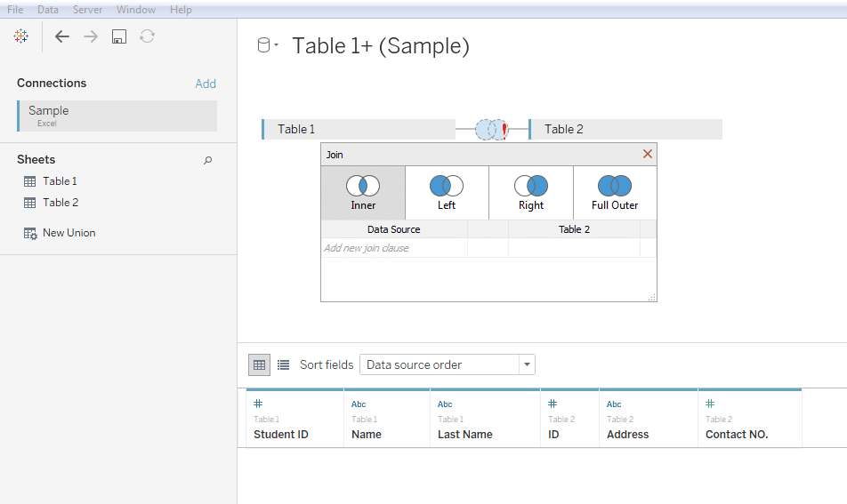Close the Join dialog
The height and width of the screenshot is (504, 847).
pos(648,154)
